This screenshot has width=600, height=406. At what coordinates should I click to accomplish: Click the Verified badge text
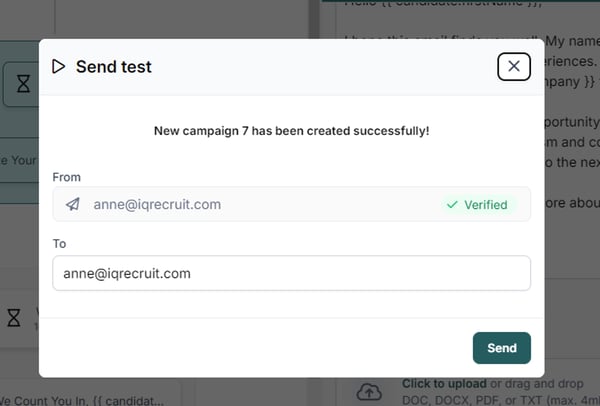point(485,205)
